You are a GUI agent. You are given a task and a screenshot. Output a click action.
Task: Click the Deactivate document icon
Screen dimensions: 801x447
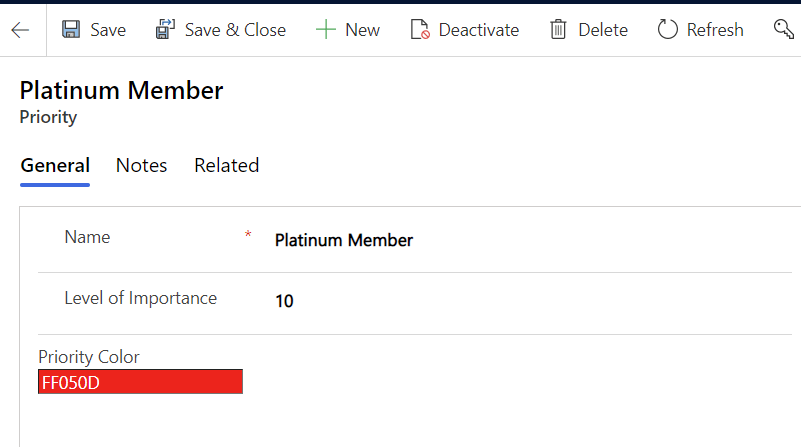tap(420, 30)
